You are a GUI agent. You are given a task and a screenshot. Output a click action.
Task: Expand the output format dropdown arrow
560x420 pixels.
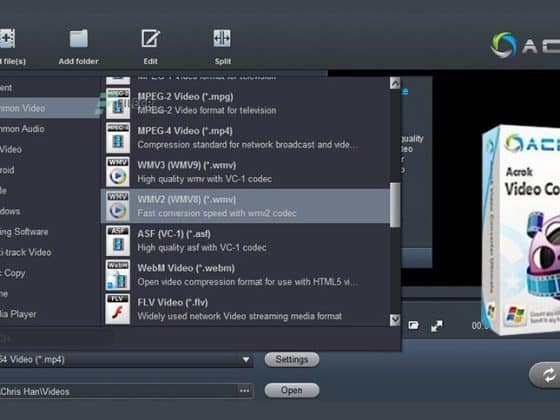(x=246, y=359)
